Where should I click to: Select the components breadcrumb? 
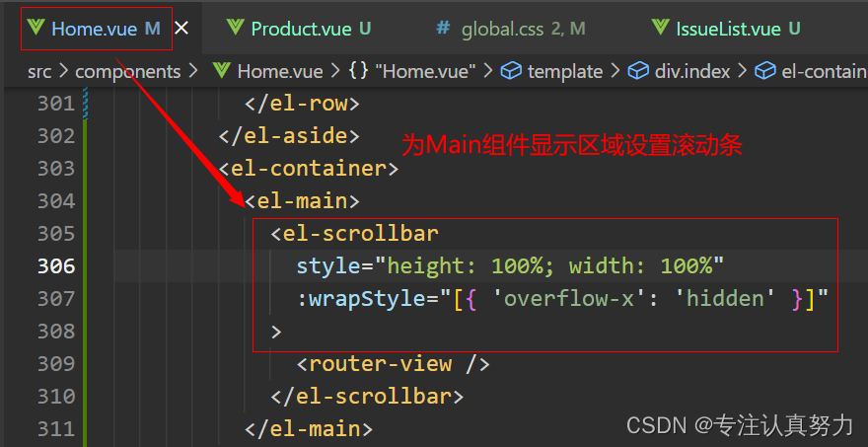coord(128,71)
